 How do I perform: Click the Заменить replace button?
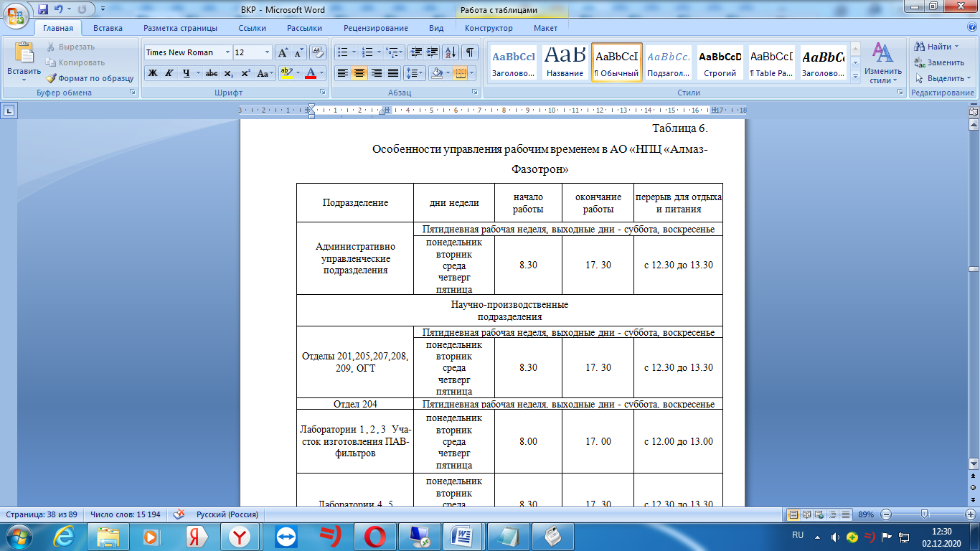click(x=941, y=62)
